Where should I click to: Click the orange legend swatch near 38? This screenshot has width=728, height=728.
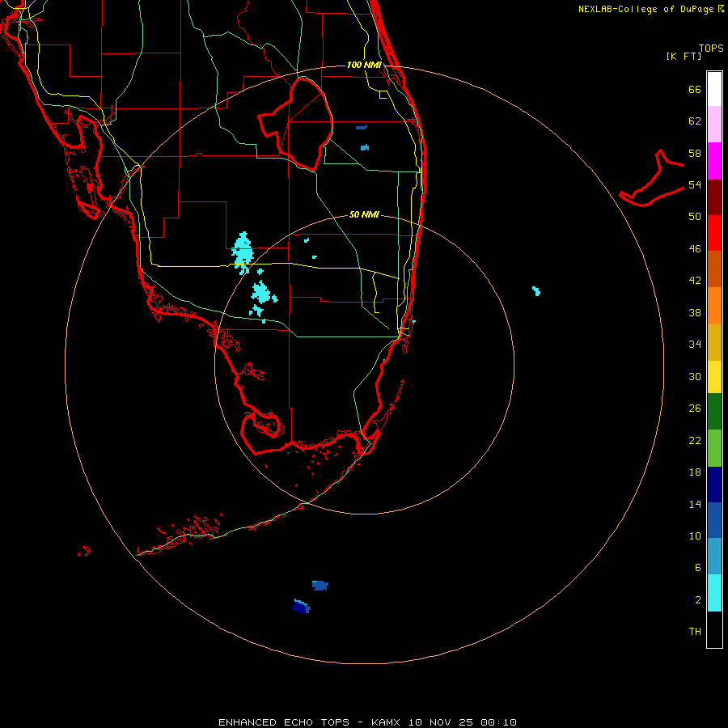714,306
